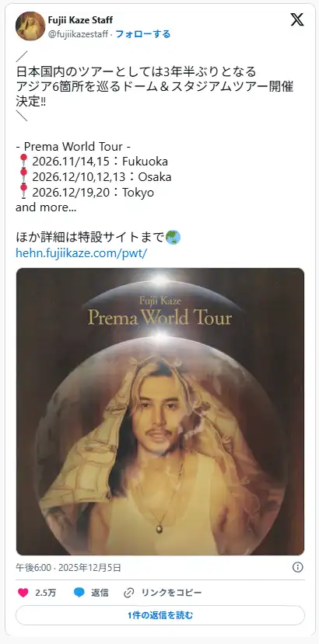The height and width of the screenshot is (644, 319).
Task: Follow the account via フォローする
Action: (143, 34)
